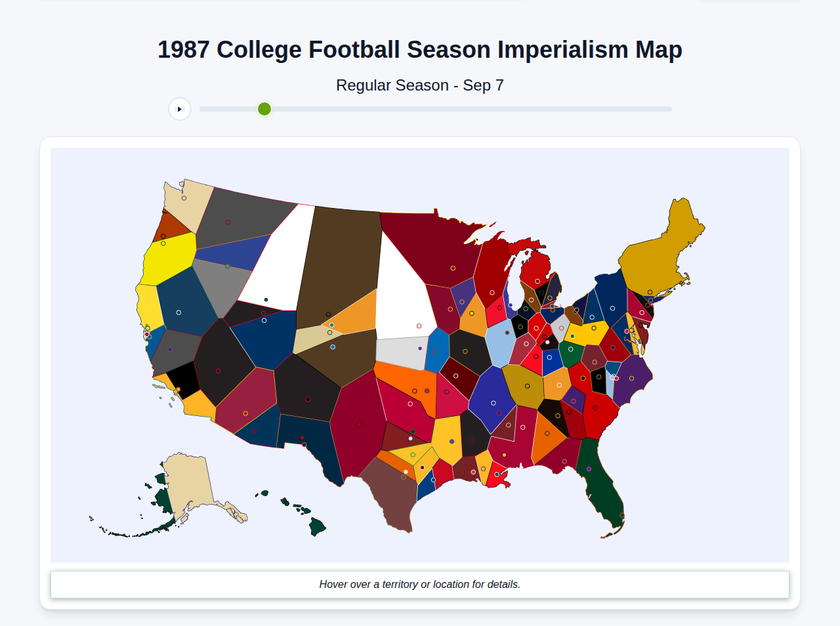The image size is (840, 626).
Task: Click the team marker in western Washington
Action: pos(184,198)
